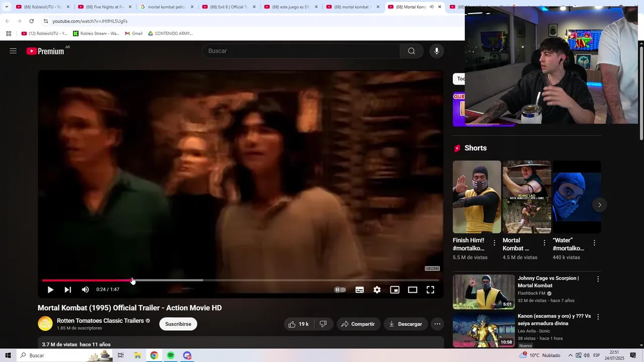
Task: Open the player settings gear
Action: (x=377, y=290)
